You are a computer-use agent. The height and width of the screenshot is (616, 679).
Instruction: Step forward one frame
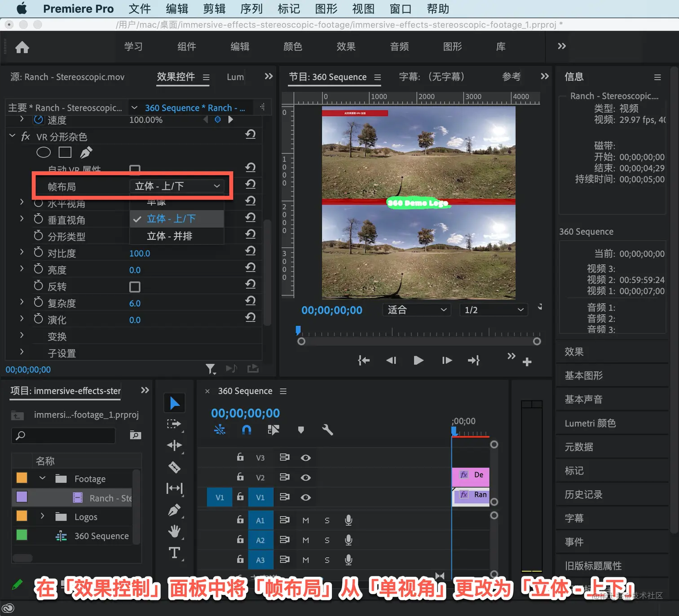tap(447, 360)
